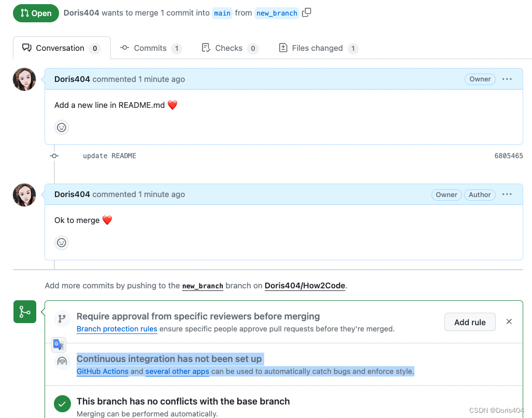Click the Files changed tab diff icon
This screenshot has width=532, height=418.
click(x=283, y=48)
